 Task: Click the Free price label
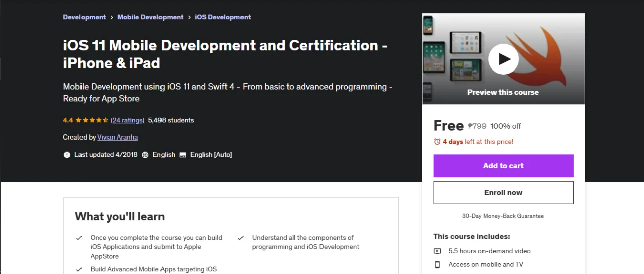pos(449,126)
